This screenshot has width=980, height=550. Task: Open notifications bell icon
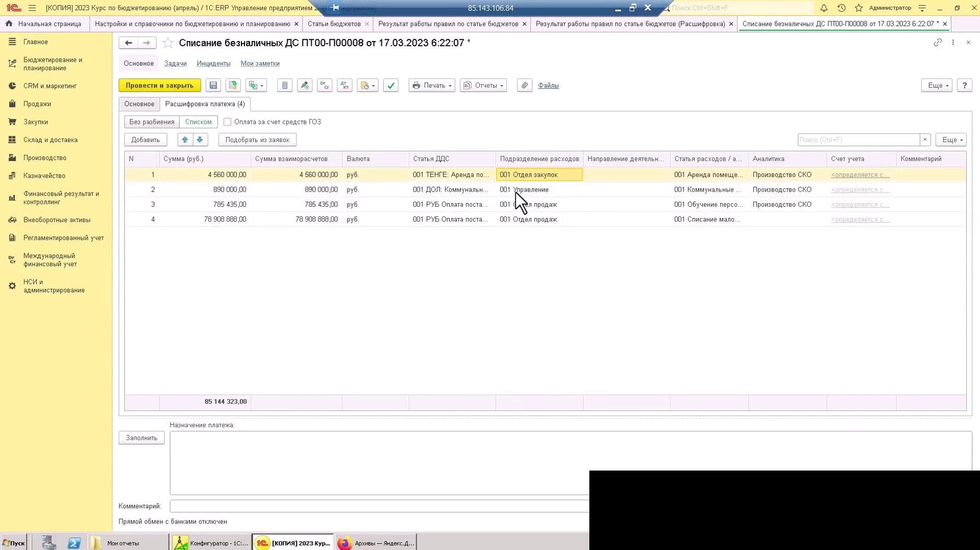tap(824, 8)
